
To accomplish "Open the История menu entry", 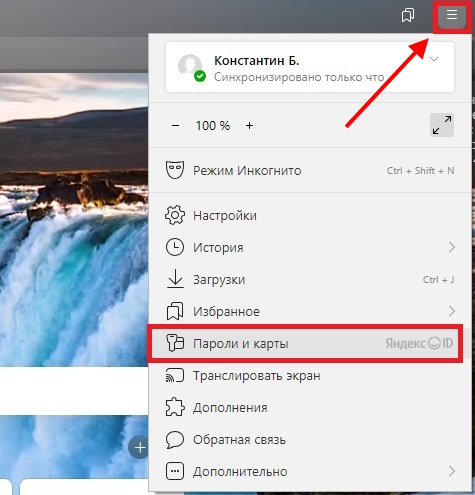I will pyautogui.click(x=310, y=248).
